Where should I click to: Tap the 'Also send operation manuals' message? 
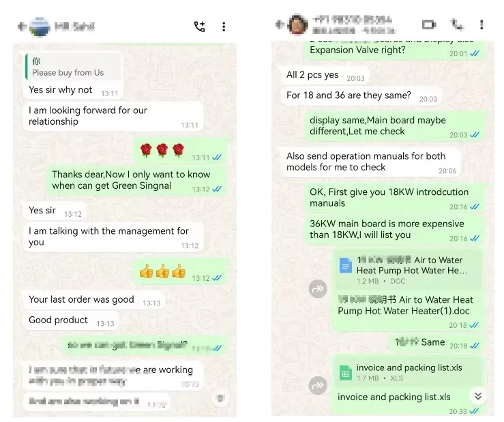point(371,162)
